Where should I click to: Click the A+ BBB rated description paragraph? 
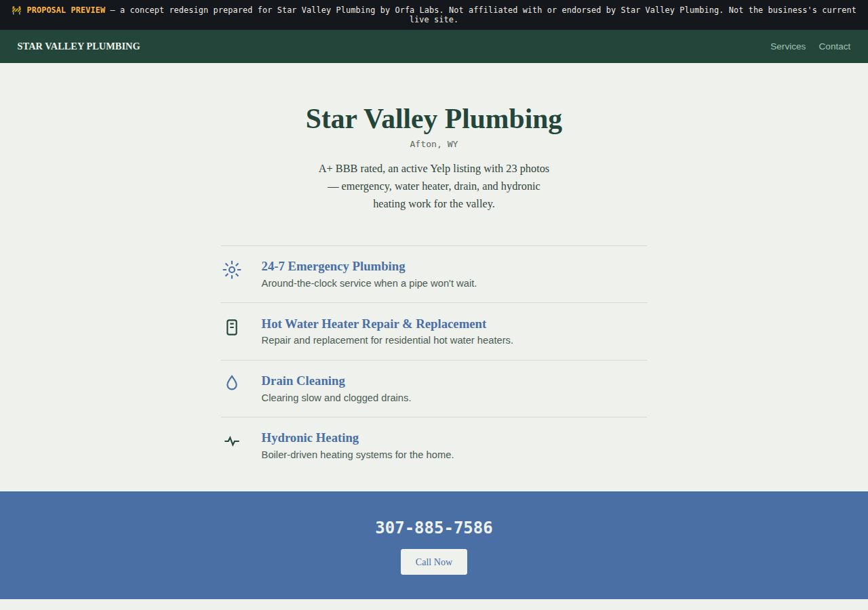pos(434,186)
